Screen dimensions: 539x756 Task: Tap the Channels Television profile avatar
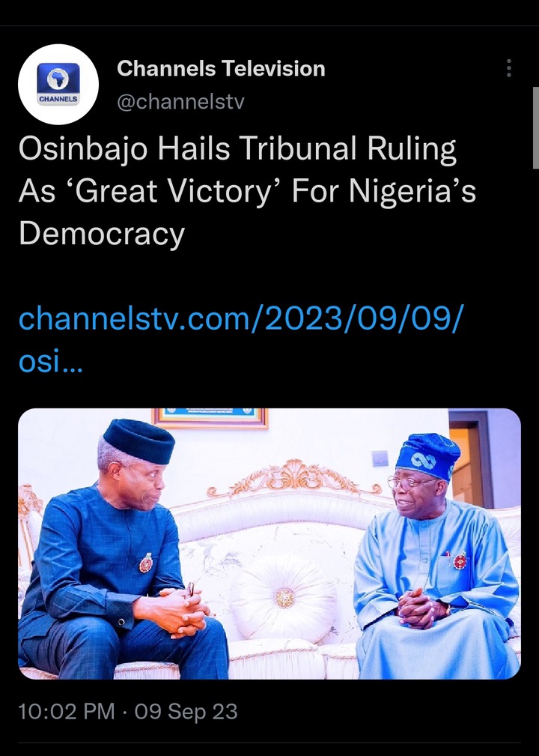58,85
